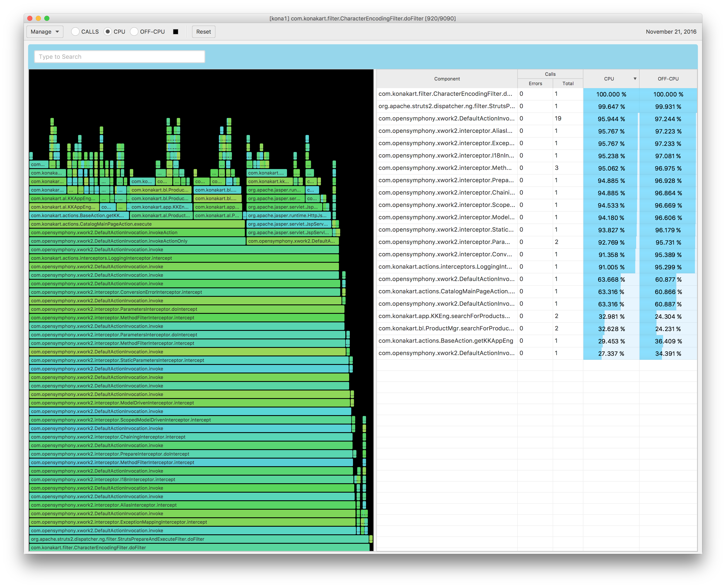Click the 36.409 % OFF-CPU cell
This screenshot has height=588, width=726.
tap(668, 341)
